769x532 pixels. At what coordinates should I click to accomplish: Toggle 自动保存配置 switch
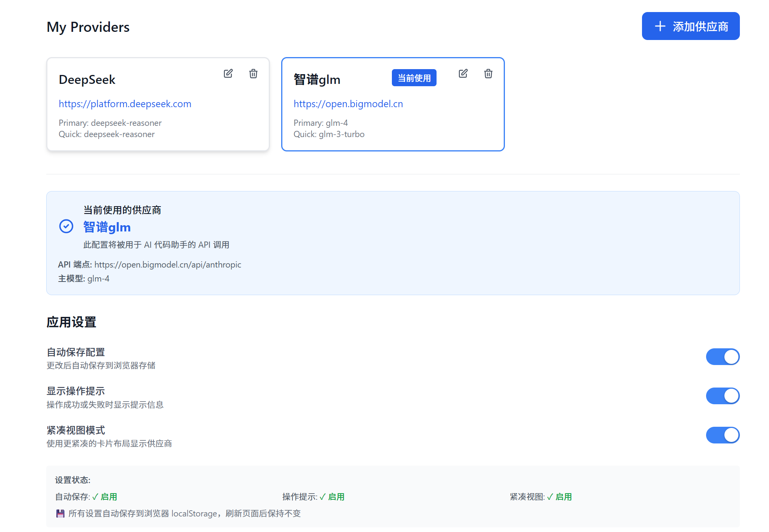coord(722,356)
